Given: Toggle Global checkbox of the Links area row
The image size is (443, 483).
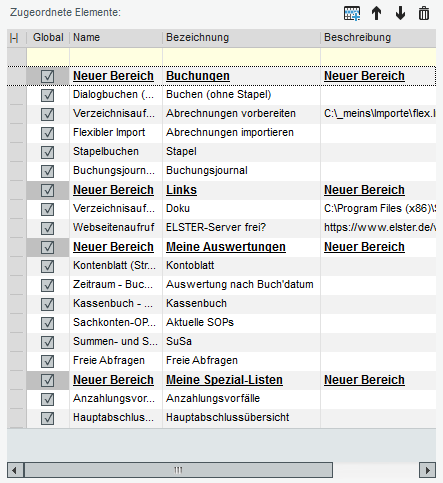Looking at the screenshot, I should 48,190.
